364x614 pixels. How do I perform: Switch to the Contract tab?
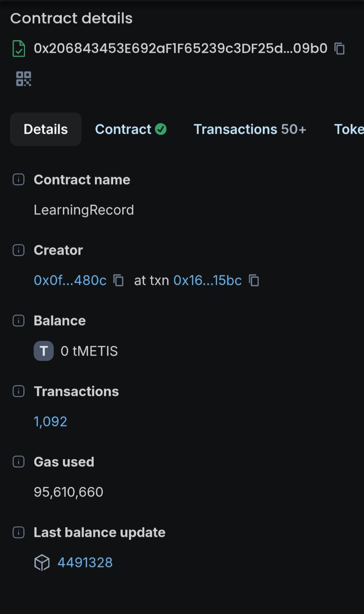pos(130,130)
